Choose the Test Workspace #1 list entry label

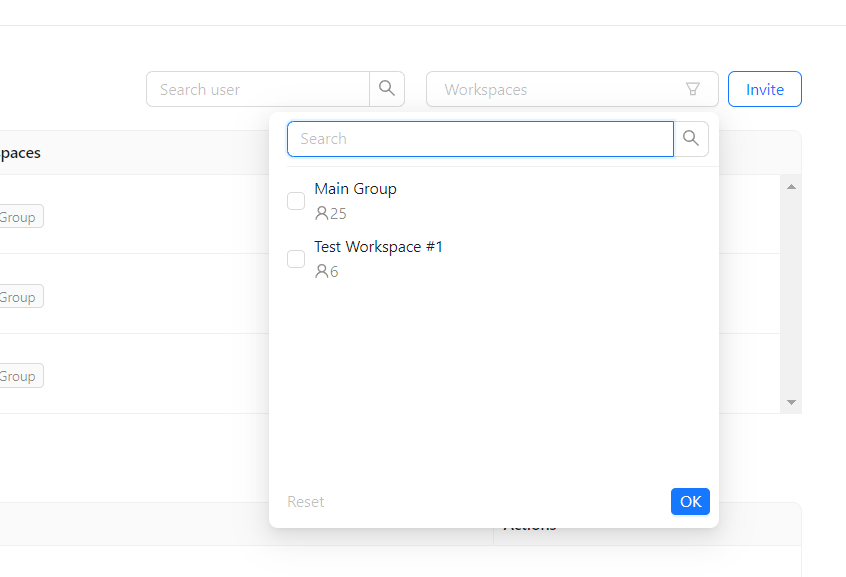(x=378, y=247)
